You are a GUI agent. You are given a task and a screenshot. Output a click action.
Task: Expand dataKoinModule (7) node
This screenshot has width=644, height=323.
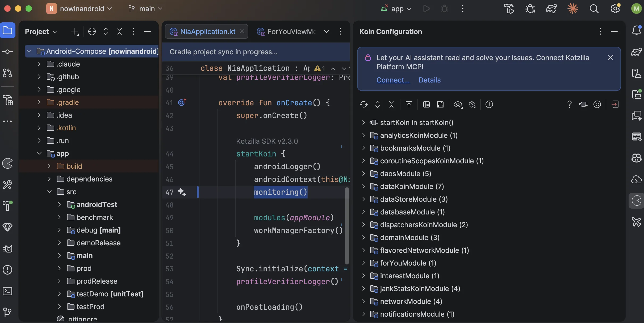363,186
